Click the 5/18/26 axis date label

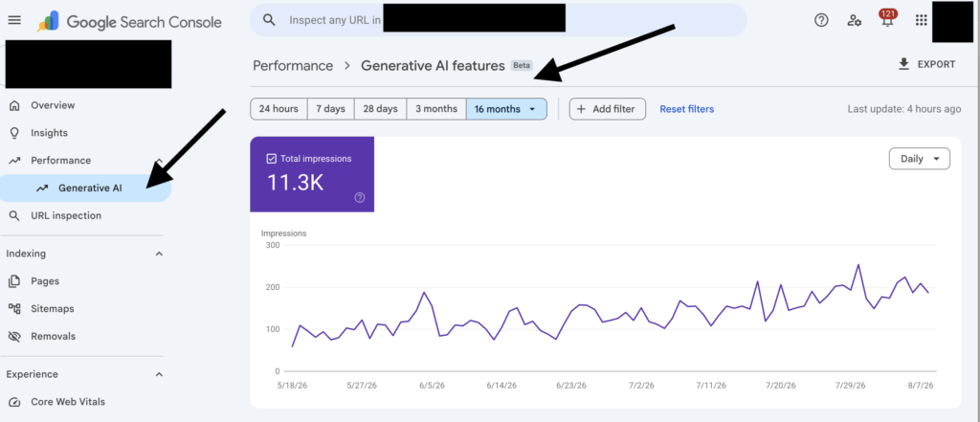point(291,386)
